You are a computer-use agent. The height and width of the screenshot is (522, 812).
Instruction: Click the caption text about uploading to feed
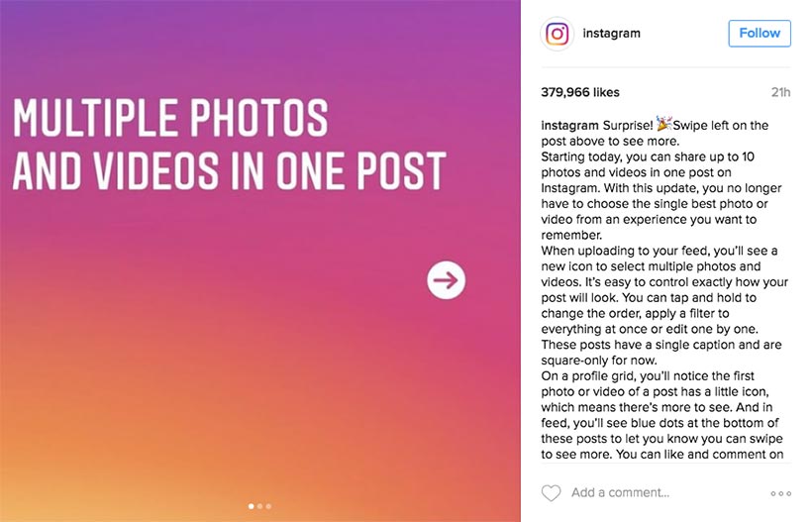tap(664, 289)
